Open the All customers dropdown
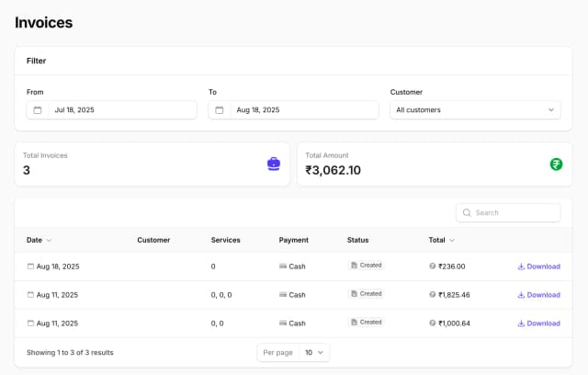 point(475,110)
